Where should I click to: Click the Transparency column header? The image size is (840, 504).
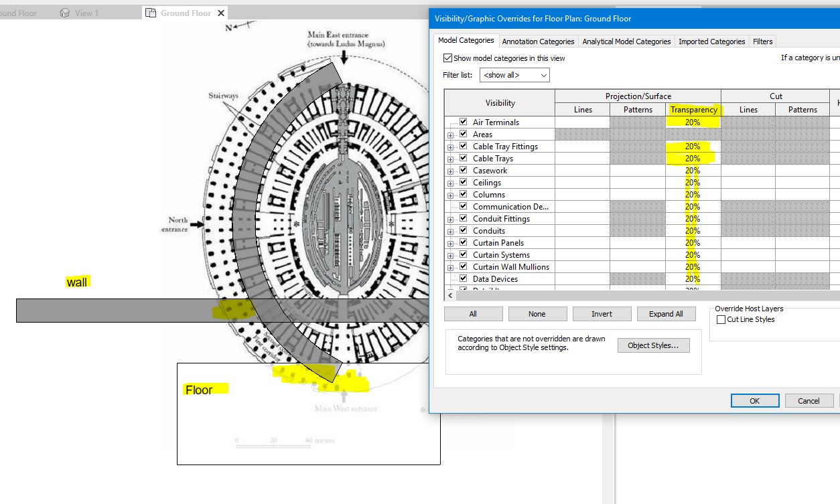click(x=693, y=110)
